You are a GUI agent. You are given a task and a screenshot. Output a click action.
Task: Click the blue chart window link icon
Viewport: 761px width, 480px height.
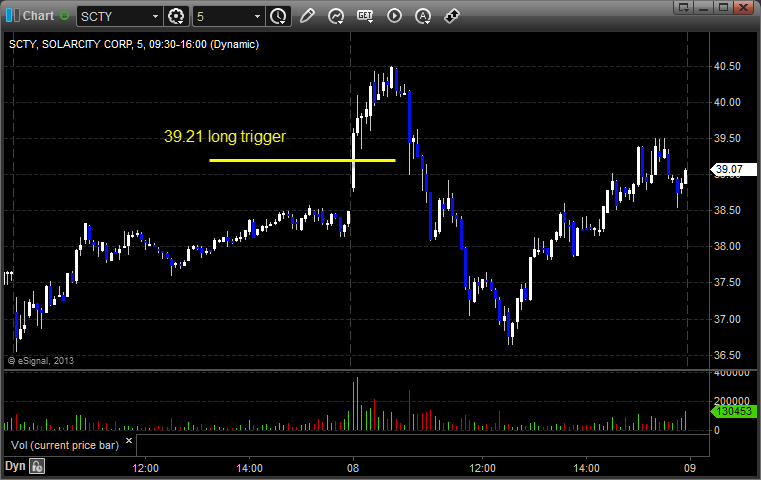tap(12, 16)
